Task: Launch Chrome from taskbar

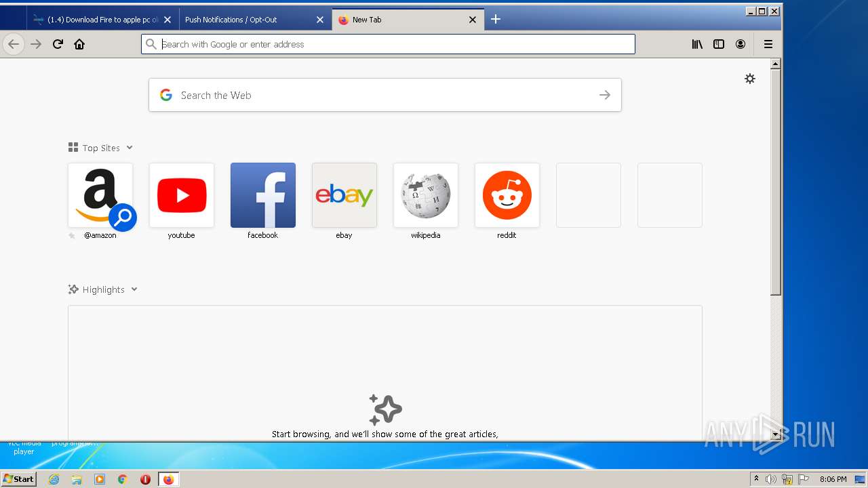Action: [123, 479]
